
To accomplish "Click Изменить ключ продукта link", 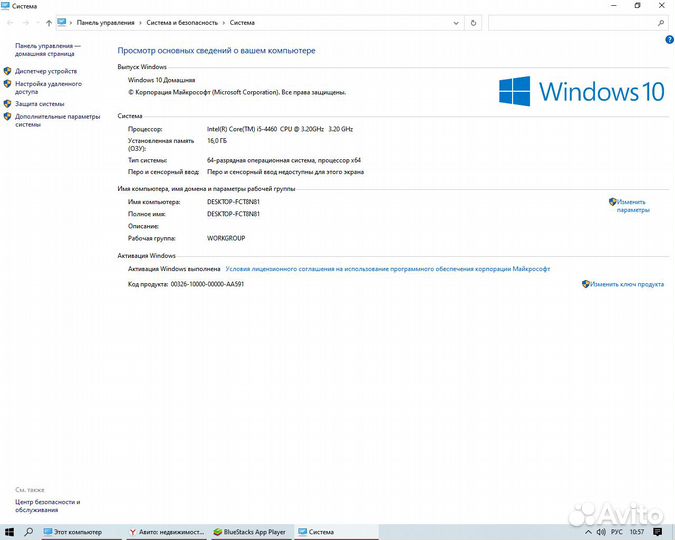I will [626, 284].
